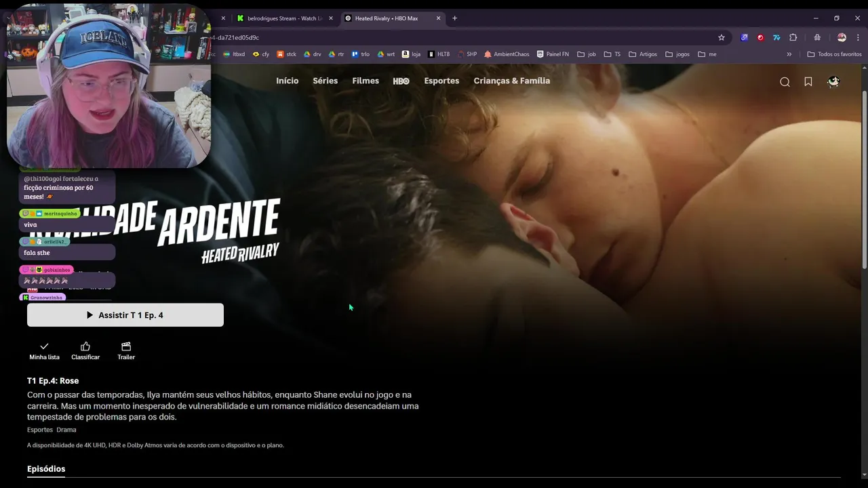Bookmark this page with the star icon
Viewport: 868px width, 488px height.
(x=722, y=37)
